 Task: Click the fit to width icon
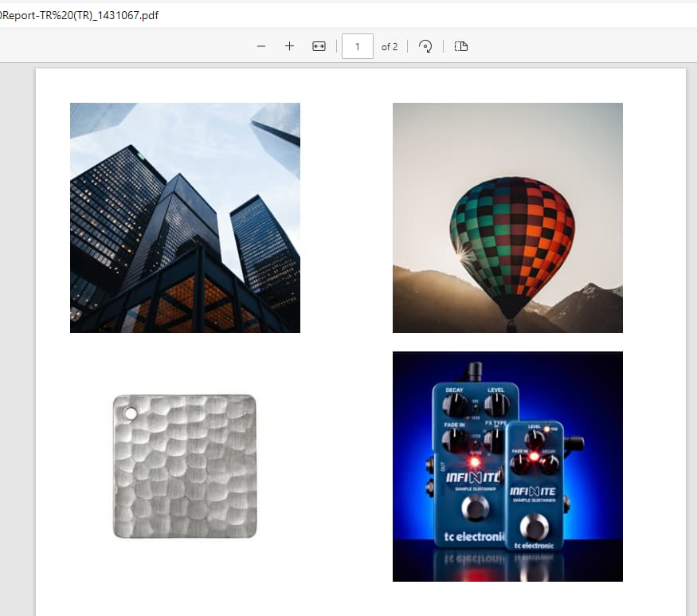tap(319, 46)
